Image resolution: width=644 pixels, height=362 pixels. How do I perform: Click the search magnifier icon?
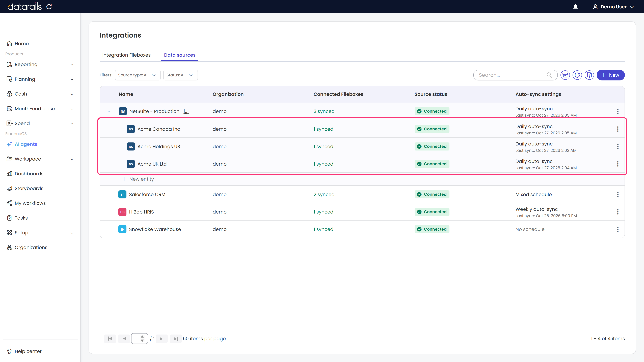[x=549, y=75]
